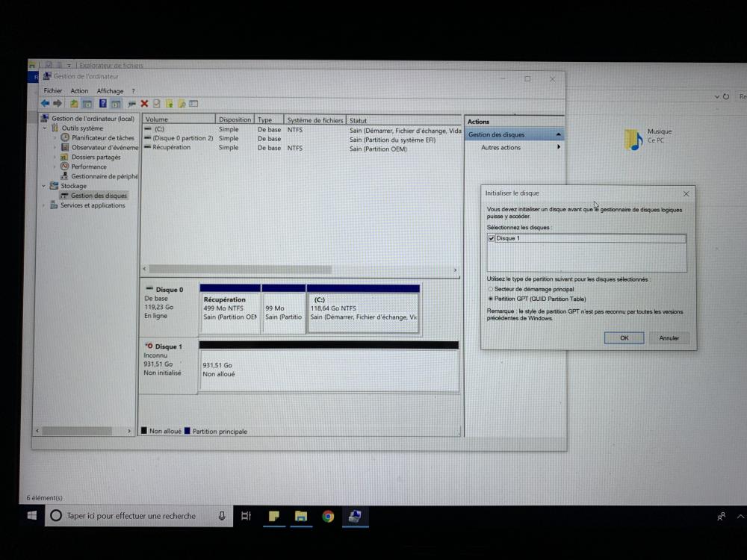Open Google Chrome from taskbar
Viewport: 747px width, 560px height.
click(x=328, y=516)
